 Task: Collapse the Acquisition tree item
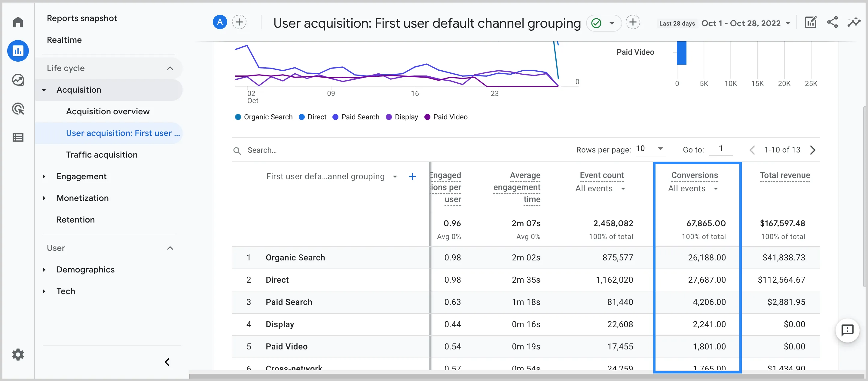44,90
